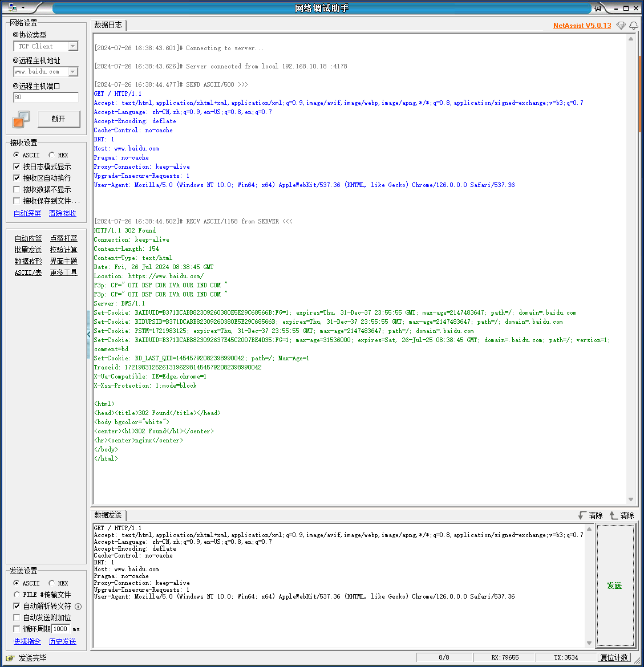Switch to the 数据日志 tab
This screenshot has height=667, width=644.
click(x=108, y=25)
